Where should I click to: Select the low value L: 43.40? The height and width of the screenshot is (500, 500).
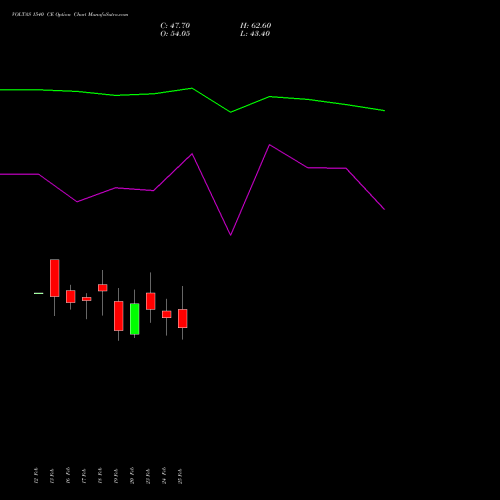[255, 34]
